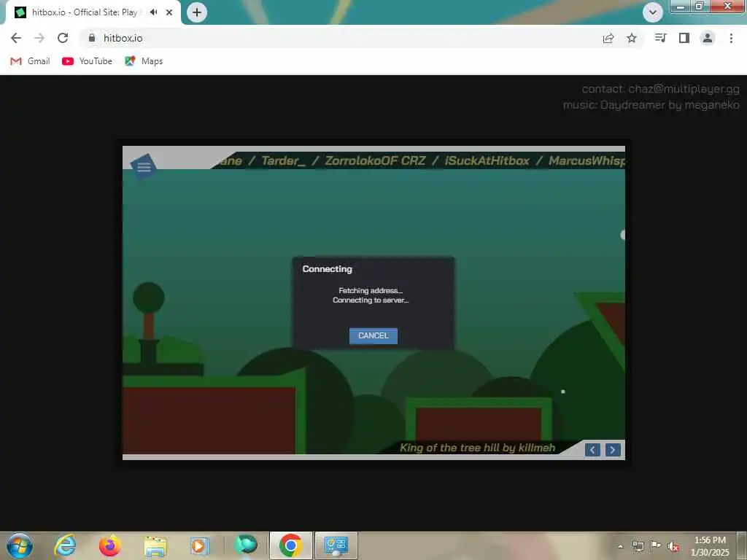Open the Gmail bookmark
This screenshot has height=560, width=747.
tap(30, 61)
